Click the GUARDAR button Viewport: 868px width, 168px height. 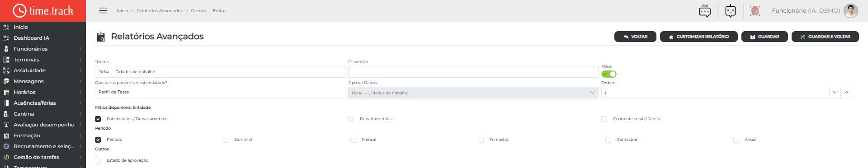pyautogui.click(x=764, y=37)
